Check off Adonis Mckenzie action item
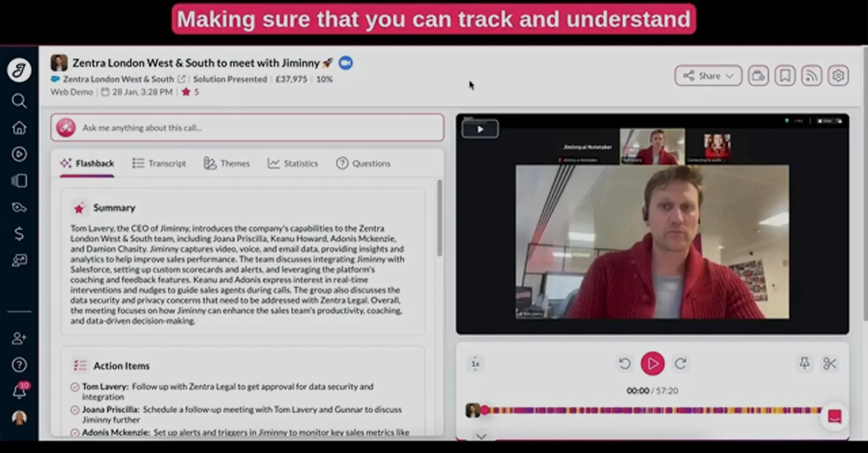 (75, 433)
